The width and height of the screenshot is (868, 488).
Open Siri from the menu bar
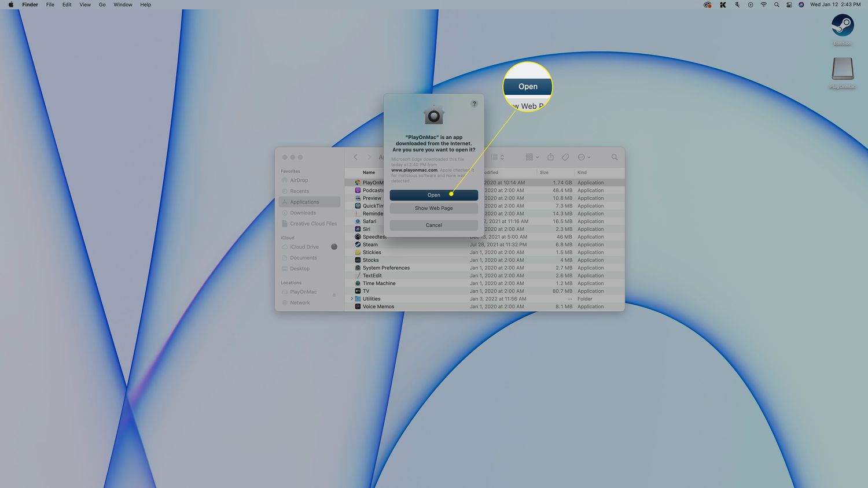801,5
